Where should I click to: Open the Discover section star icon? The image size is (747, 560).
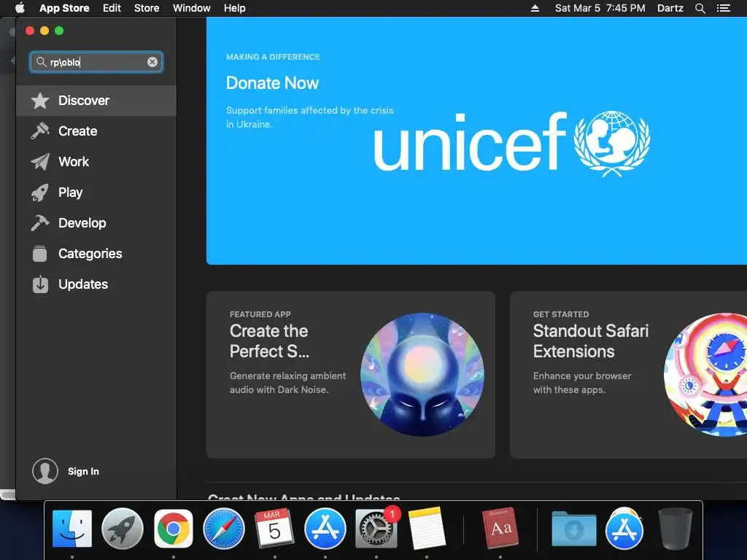tap(40, 101)
